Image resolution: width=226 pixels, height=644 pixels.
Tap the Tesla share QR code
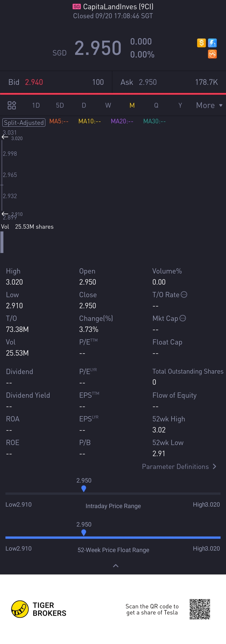tap(200, 609)
